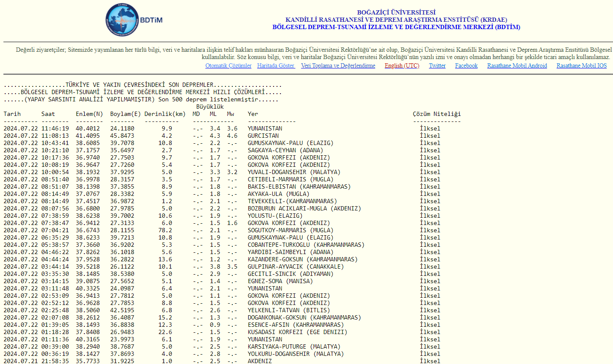Select KARSIYAKA-PUTURGE (MALATYA) entry

tap(294, 346)
